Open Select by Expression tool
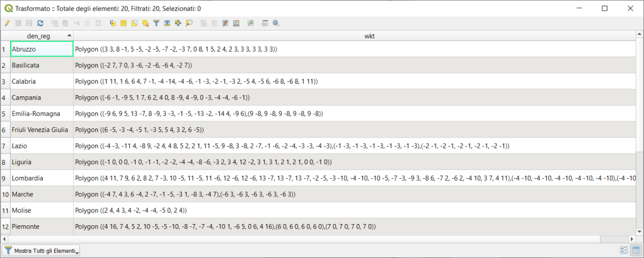Image resolution: width=644 pixels, height=258 pixels. 113,23
